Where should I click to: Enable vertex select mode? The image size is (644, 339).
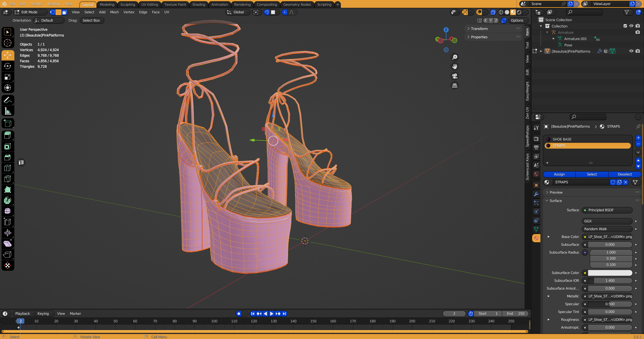(52, 12)
